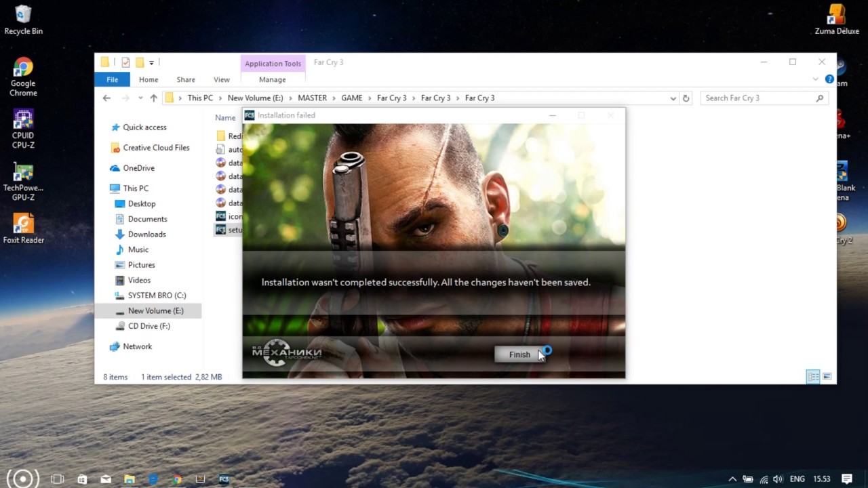Image resolution: width=868 pixels, height=488 pixels.
Task: Open Desktop in the navigation pane
Action: 141,204
